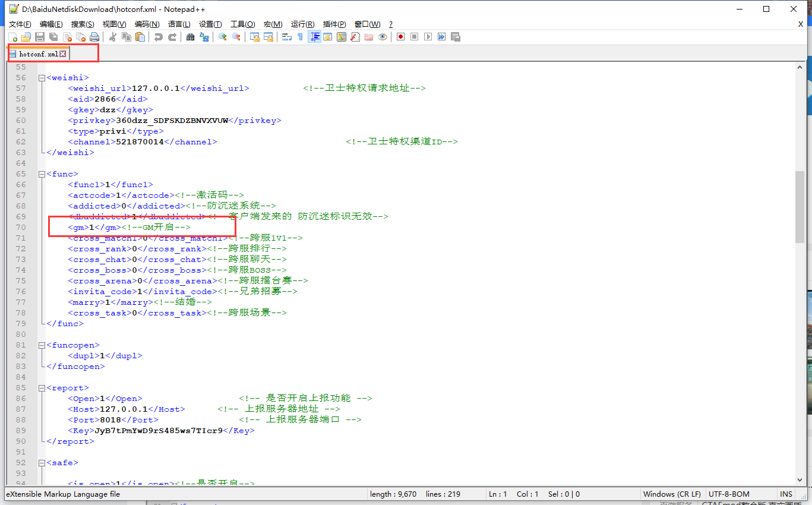This screenshot has height=505, width=812.
Task: Click the Cut scissors icon
Action: tap(112, 37)
